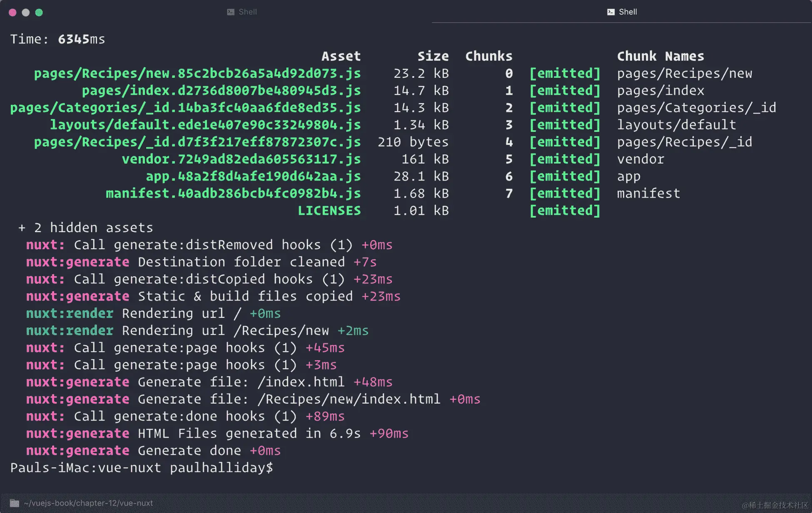812x513 pixels.
Task: Close the window with the red button
Action: 12,12
